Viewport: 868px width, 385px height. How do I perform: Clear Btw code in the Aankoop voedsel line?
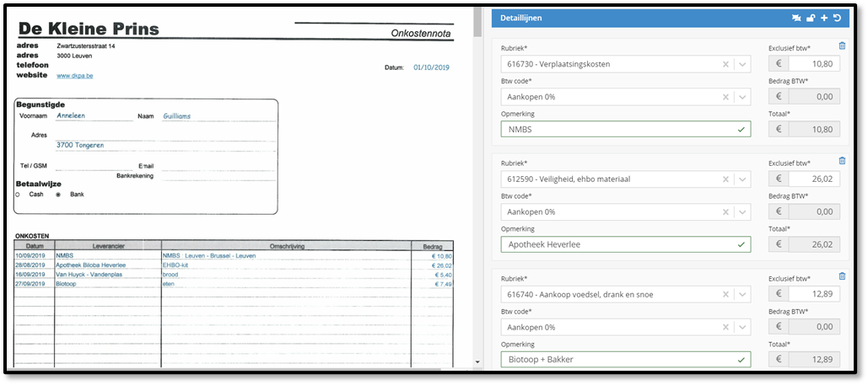pyautogui.click(x=725, y=327)
